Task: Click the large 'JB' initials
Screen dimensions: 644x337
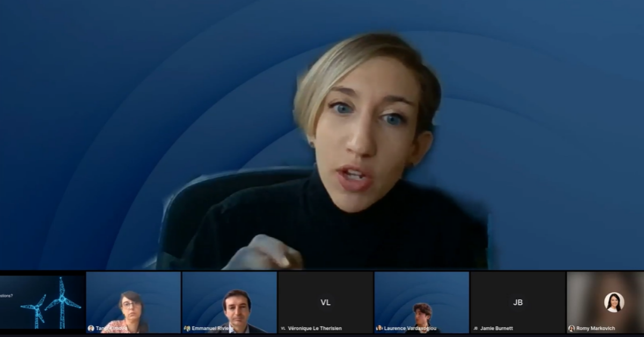Action: 517,303
